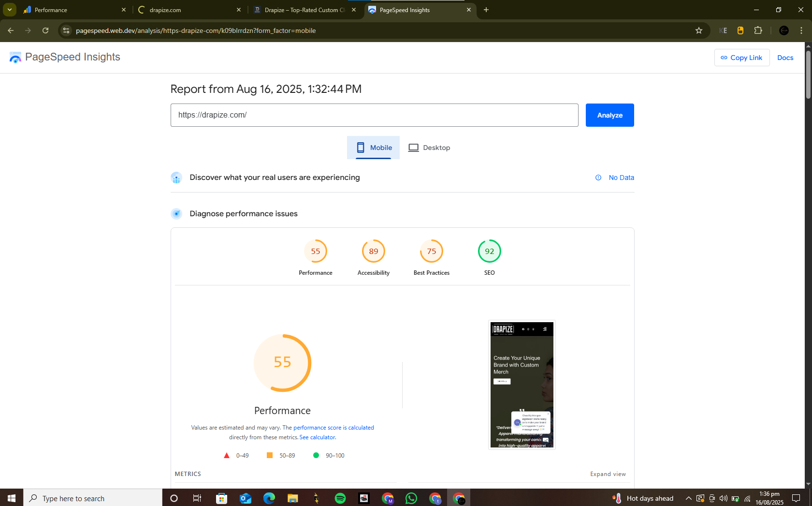Open the Chrome three-dot menu
812x506 pixels.
pos(801,30)
